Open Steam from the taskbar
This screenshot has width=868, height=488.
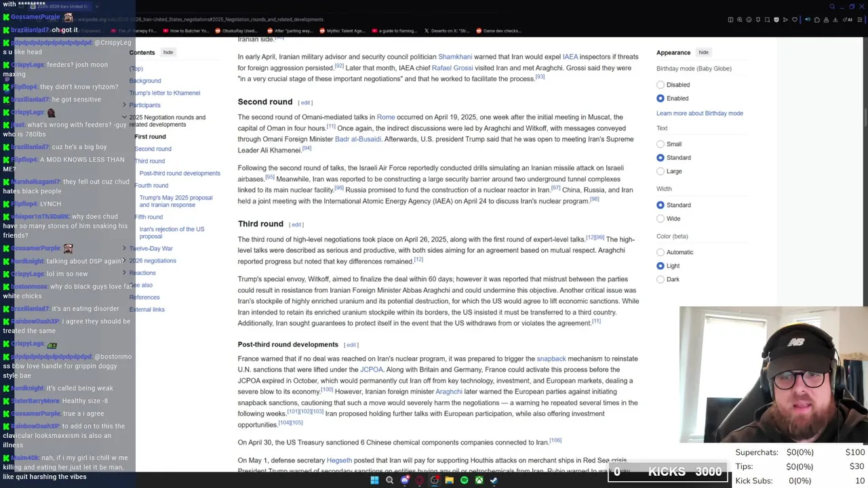point(494,481)
